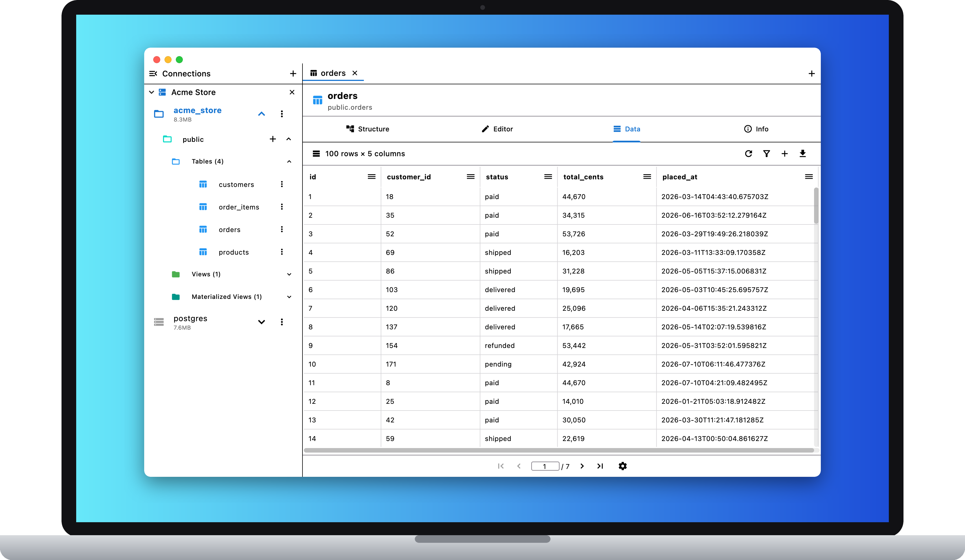The width and height of the screenshot is (965, 560).
Task: Click the '100 rows × 5 columns' summary
Action: (x=365, y=153)
